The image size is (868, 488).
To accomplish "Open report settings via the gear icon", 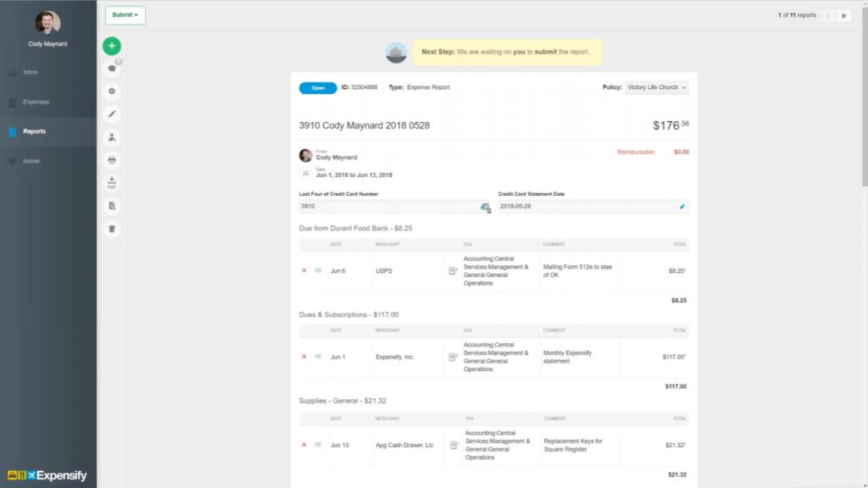I will coord(111,91).
